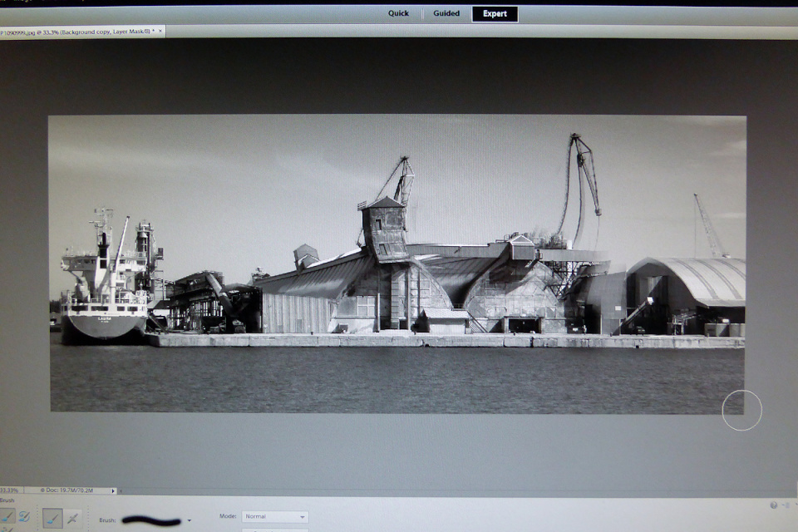Click the harbor photo on the canvas
The image size is (798, 532).
tap(397, 264)
